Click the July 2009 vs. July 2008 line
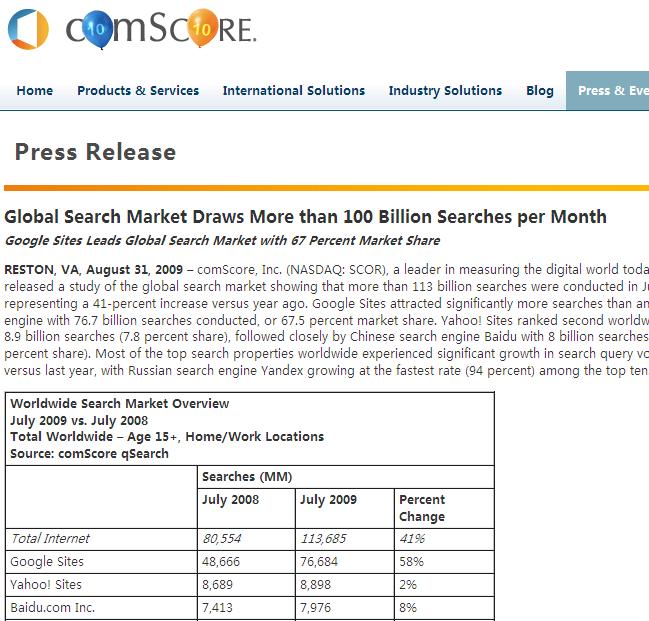 click(x=79, y=420)
